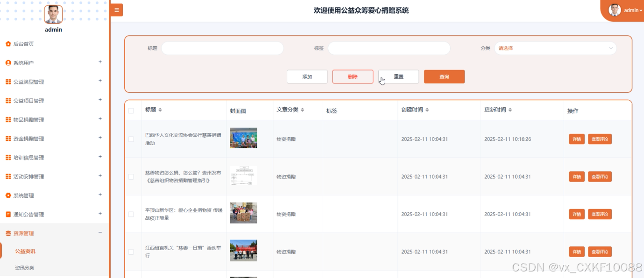Image resolution: width=644 pixels, height=278 pixels.
Task: Expand 培训信息管理 with its plus sign
Action: point(100,157)
